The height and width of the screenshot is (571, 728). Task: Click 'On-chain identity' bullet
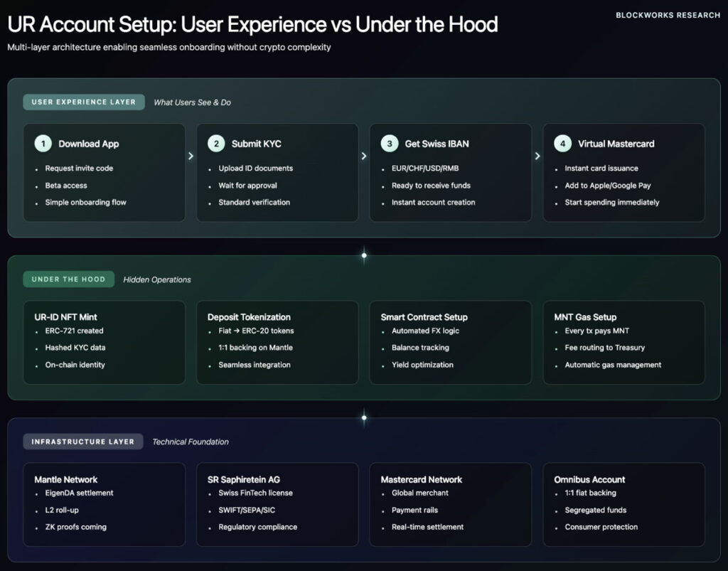coord(75,365)
